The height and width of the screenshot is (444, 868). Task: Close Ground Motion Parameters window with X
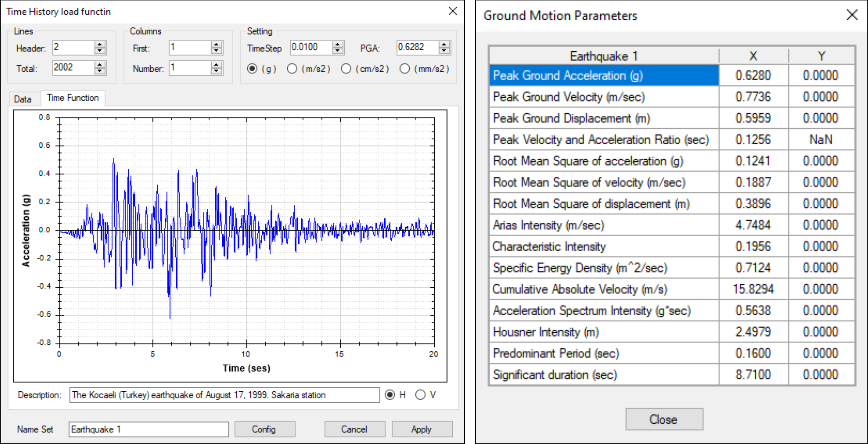[x=852, y=15]
